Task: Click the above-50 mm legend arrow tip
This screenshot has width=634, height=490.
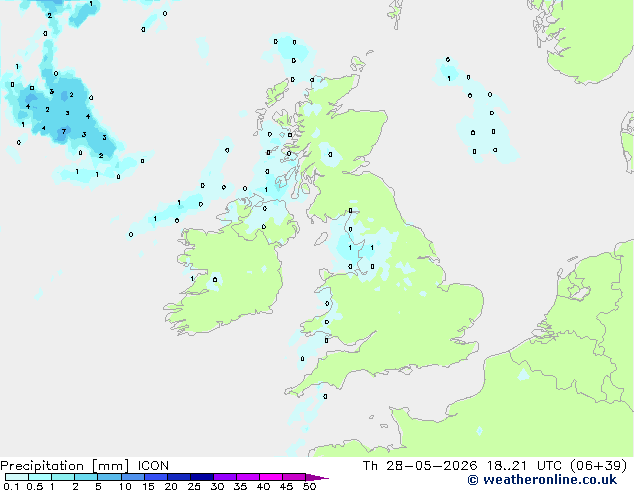Action: [x=317, y=477]
